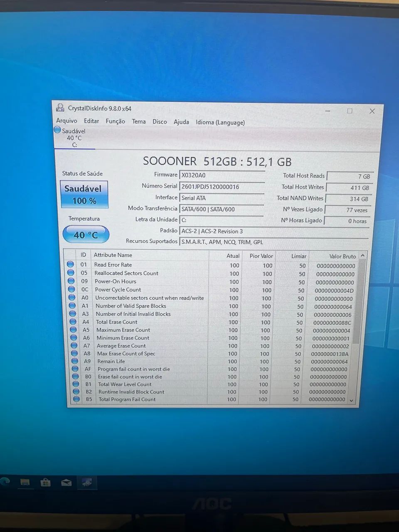Image resolution: width=399 pixels, height=532 pixels.
Task: Click the power-on hours value 0 horas
Action: pyautogui.click(x=347, y=221)
